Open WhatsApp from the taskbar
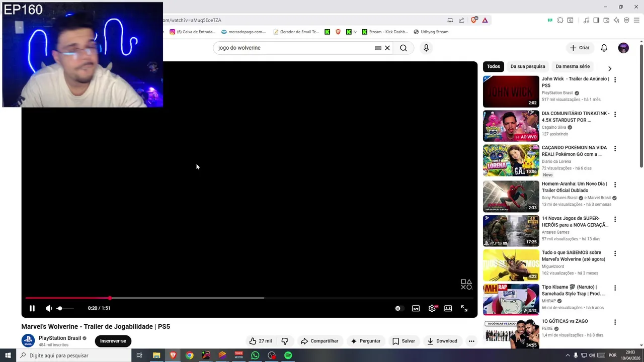This screenshot has width=644, height=362. (x=255, y=355)
